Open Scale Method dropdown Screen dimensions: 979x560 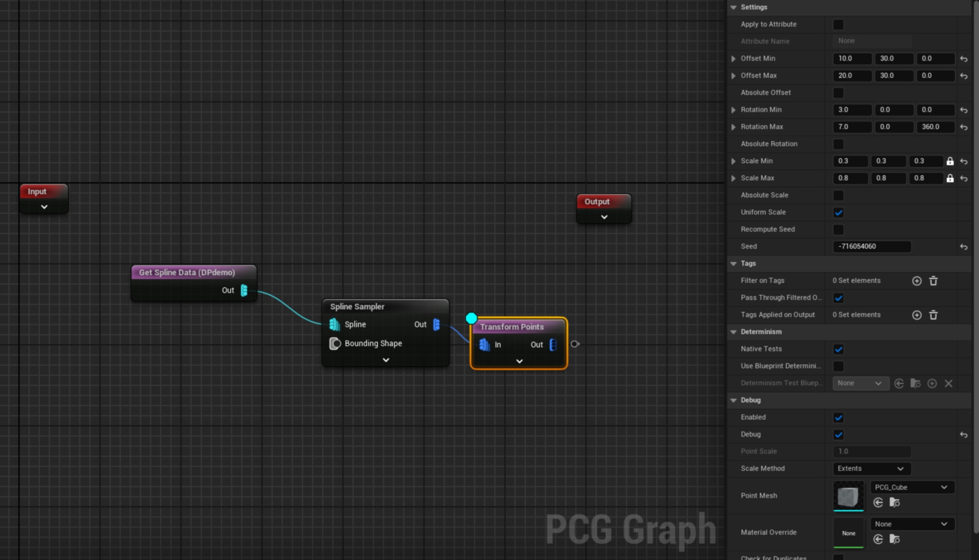coord(871,469)
